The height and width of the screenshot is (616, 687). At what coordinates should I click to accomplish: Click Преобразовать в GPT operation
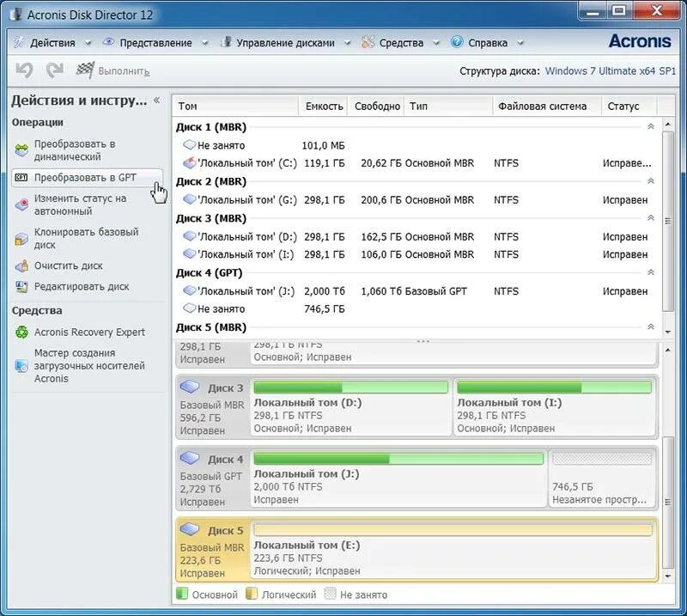(x=87, y=178)
